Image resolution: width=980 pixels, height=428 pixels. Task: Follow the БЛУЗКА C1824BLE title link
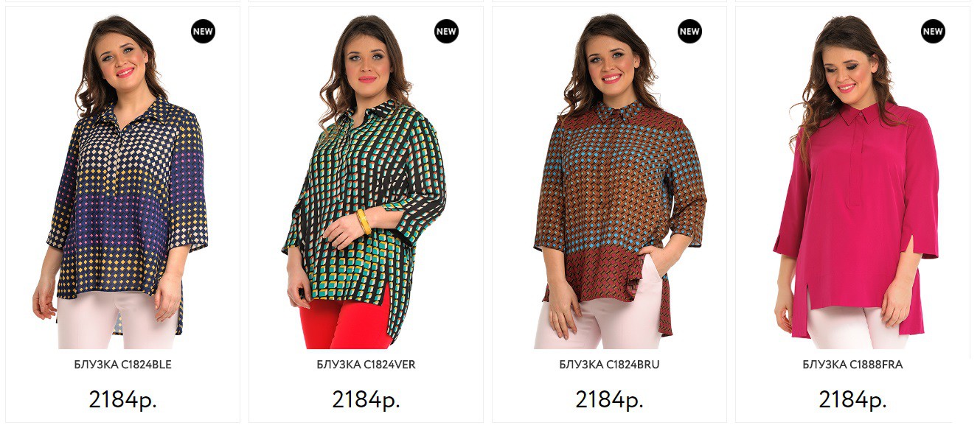[122, 365]
